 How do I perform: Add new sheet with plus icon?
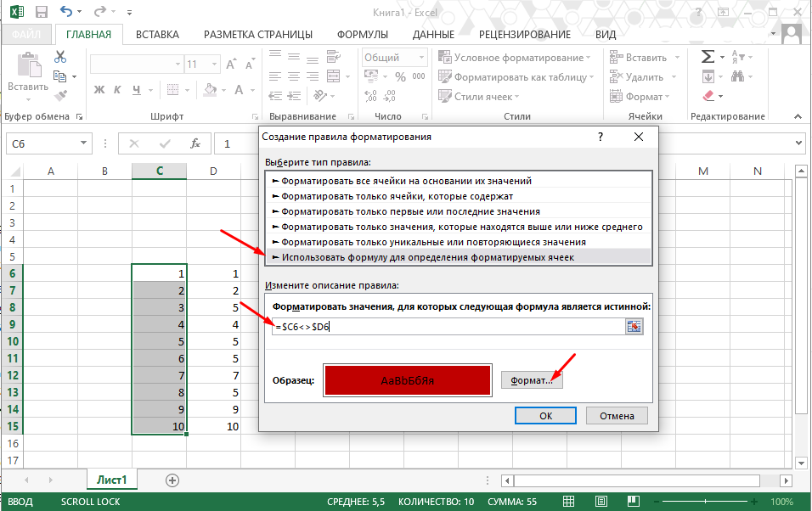[172, 480]
